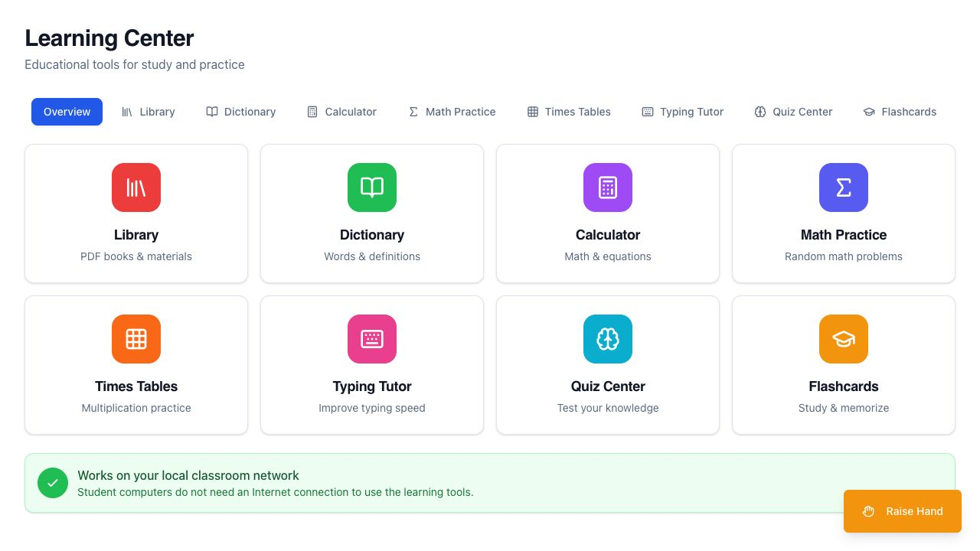Select the Quiz Center tab

click(x=793, y=112)
